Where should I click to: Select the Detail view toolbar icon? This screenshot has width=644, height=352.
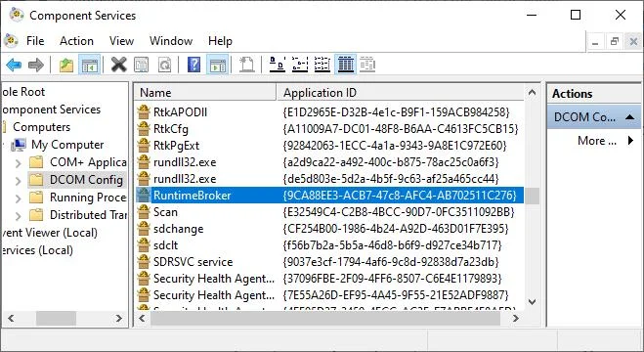pos(345,65)
